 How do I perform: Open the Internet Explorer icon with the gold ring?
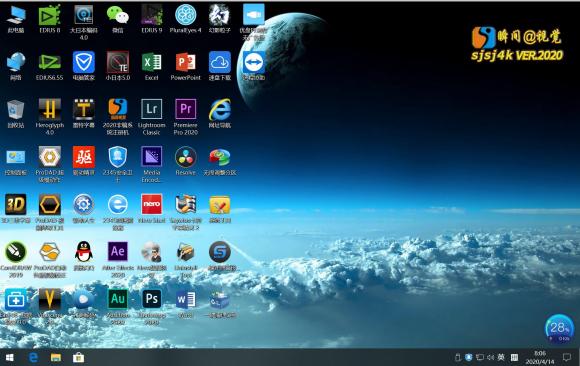(x=220, y=110)
